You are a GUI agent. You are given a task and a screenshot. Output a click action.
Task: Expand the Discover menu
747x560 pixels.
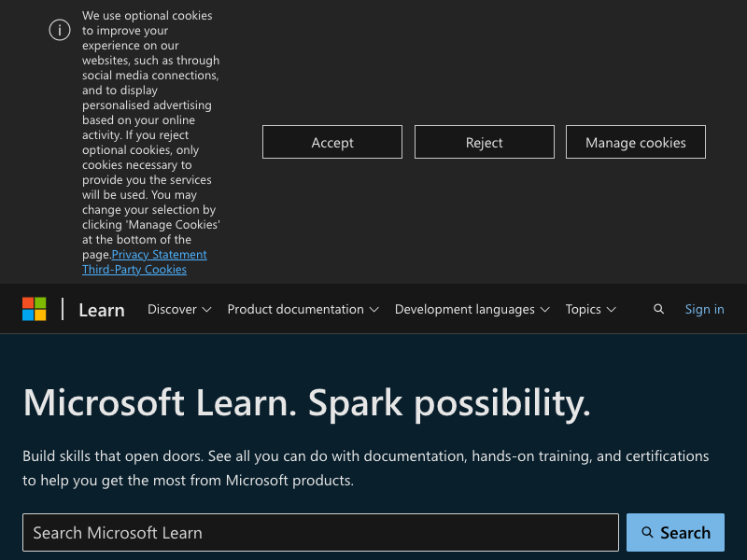179,310
